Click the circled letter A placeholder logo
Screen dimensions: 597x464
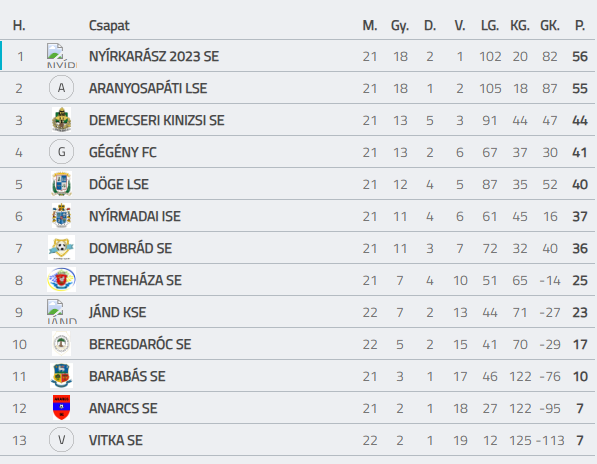click(61, 88)
